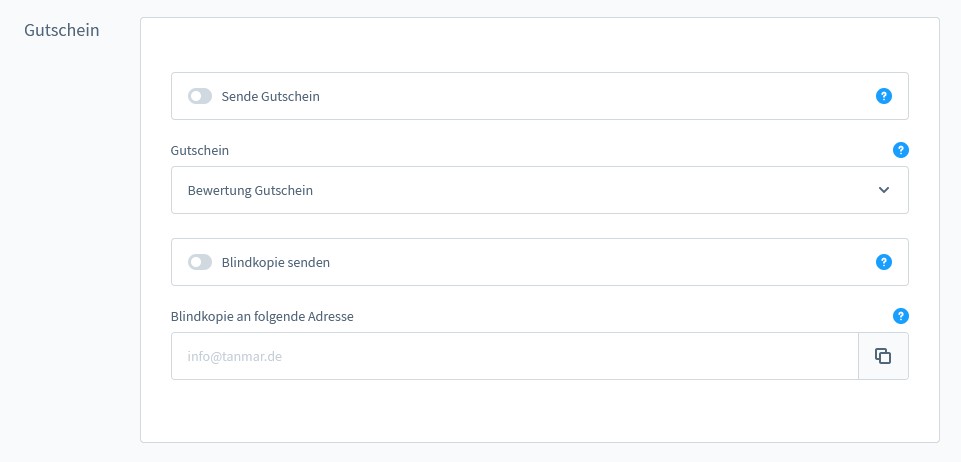Screen dimensions: 961x462
Task: Open help for Sende Gutschein option
Action: pos(883,96)
